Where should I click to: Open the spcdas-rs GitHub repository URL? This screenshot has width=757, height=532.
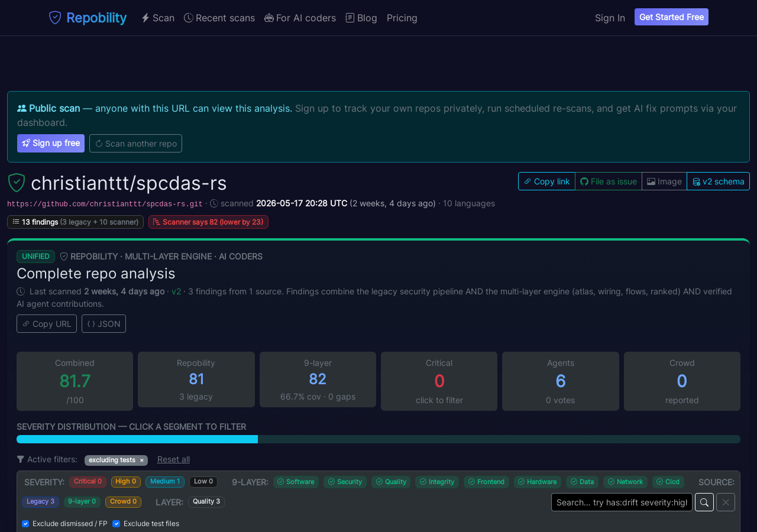[x=105, y=204]
